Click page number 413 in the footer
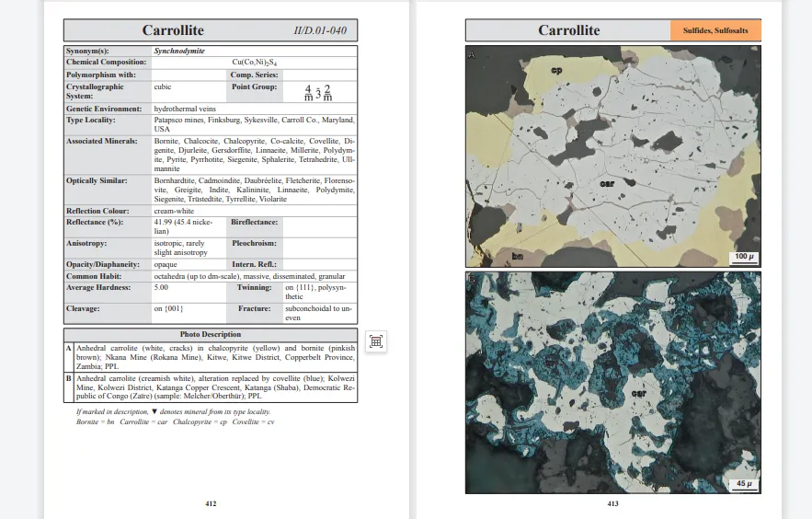The height and width of the screenshot is (519, 812). click(x=612, y=503)
